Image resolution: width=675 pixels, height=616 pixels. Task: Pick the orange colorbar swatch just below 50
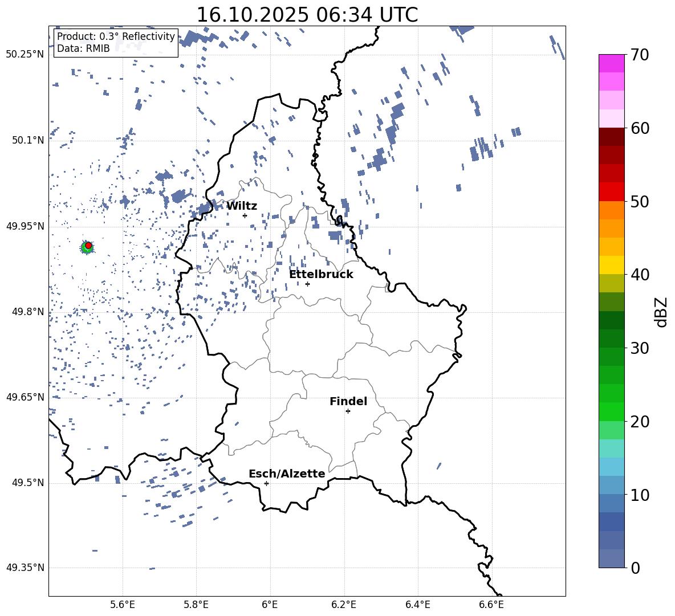612,210
